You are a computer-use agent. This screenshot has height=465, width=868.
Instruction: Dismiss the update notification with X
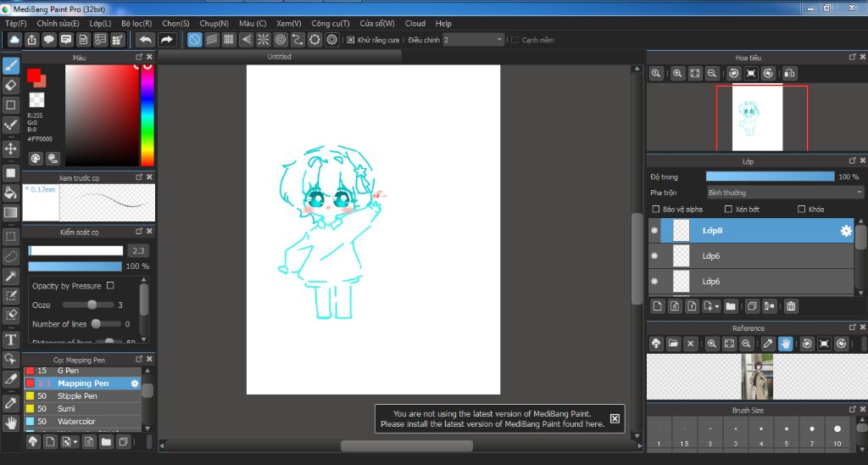[x=615, y=418]
